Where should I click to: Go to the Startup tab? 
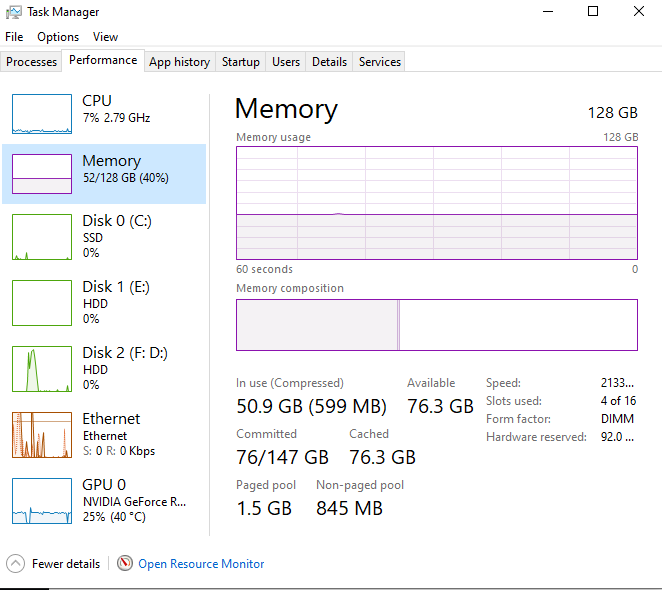click(241, 62)
